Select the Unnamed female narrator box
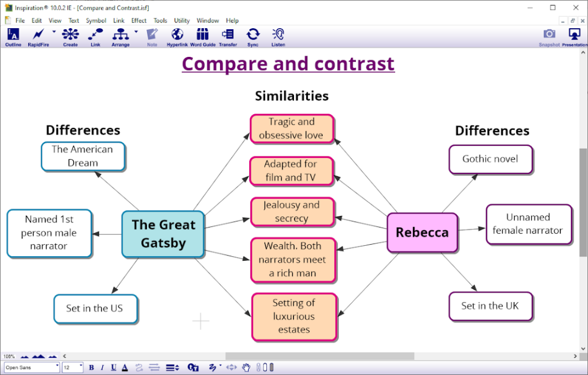 (x=529, y=224)
